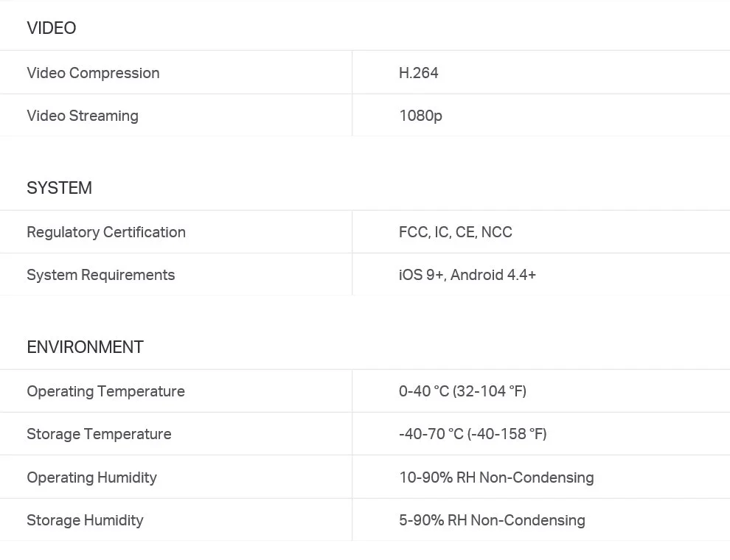Click the iOS 9+, Android 4.4+ value
The width and height of the screenshot is (730, 560).
tap(467, 275)
